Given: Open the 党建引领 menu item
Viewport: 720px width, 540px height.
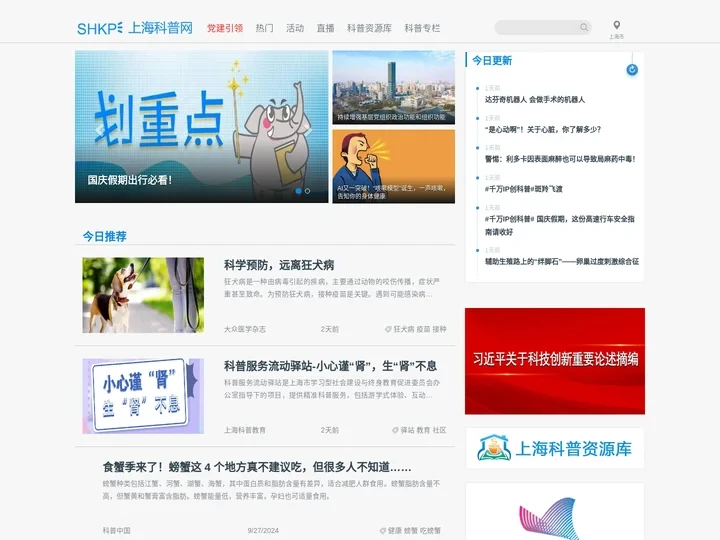Looking at the screenshot, I should 225,28.
